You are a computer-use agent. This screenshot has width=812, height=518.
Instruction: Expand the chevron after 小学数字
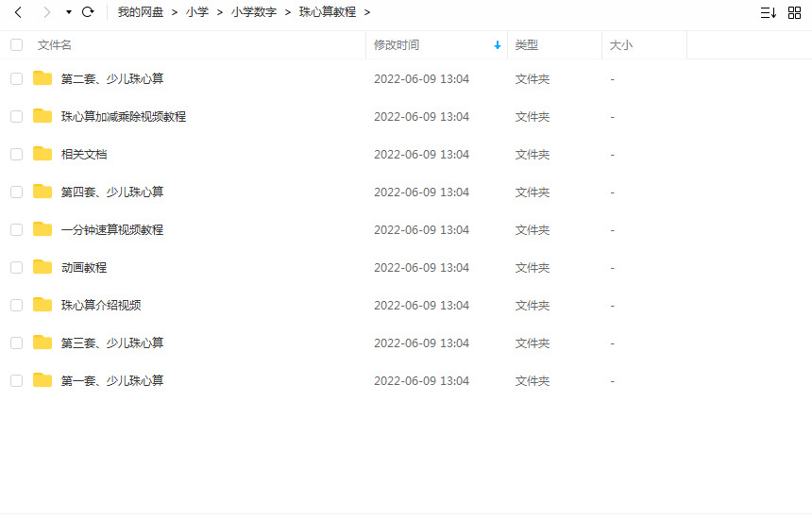click(x=288, y=12)
